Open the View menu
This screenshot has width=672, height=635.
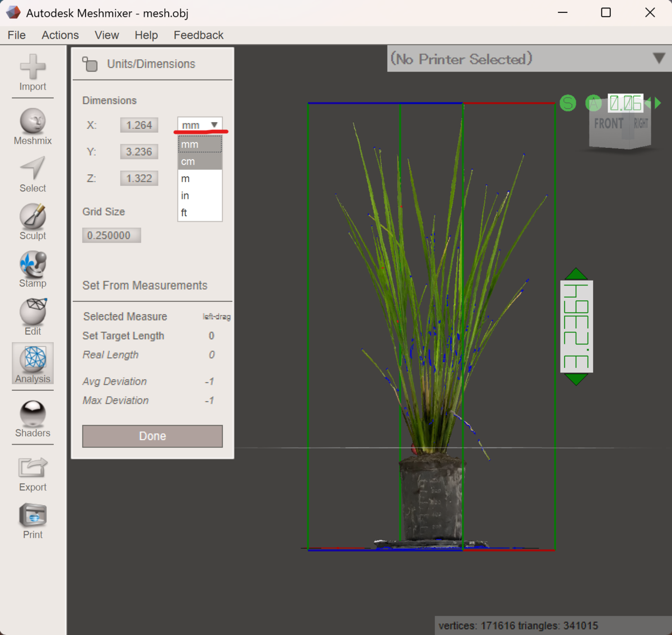click(x=106, y=35)
